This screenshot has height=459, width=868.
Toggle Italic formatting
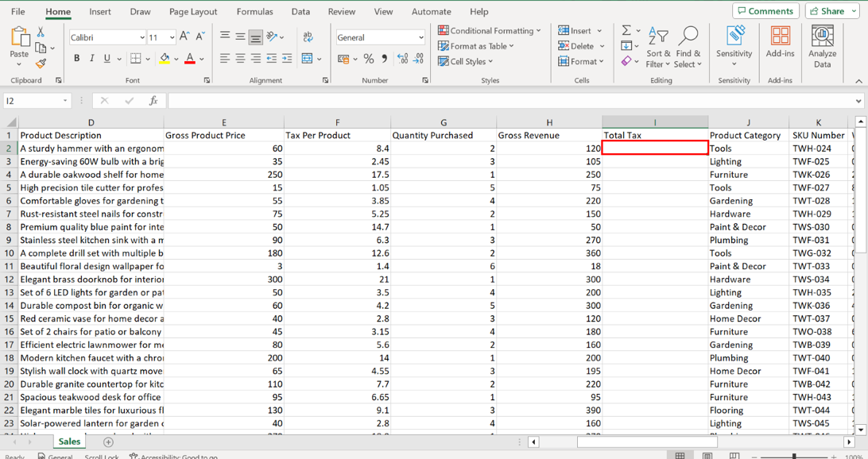[91, 59]
